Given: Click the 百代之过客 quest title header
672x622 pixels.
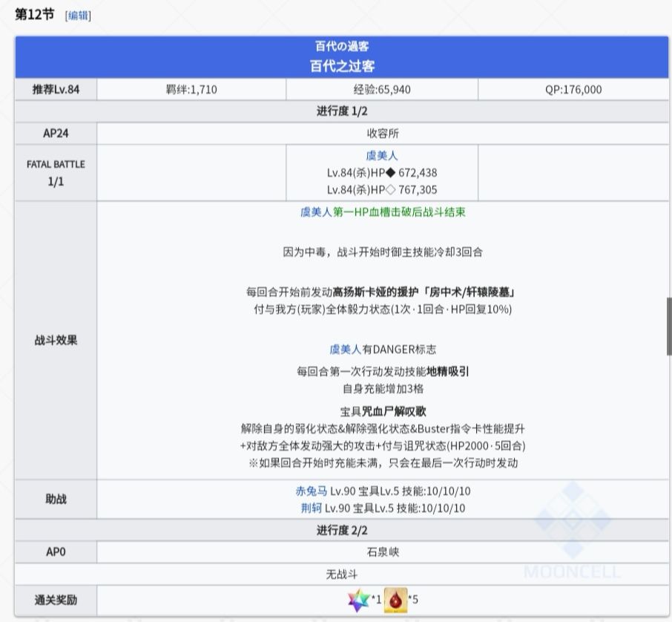Looking at the screenshot, I should (342, 66).
